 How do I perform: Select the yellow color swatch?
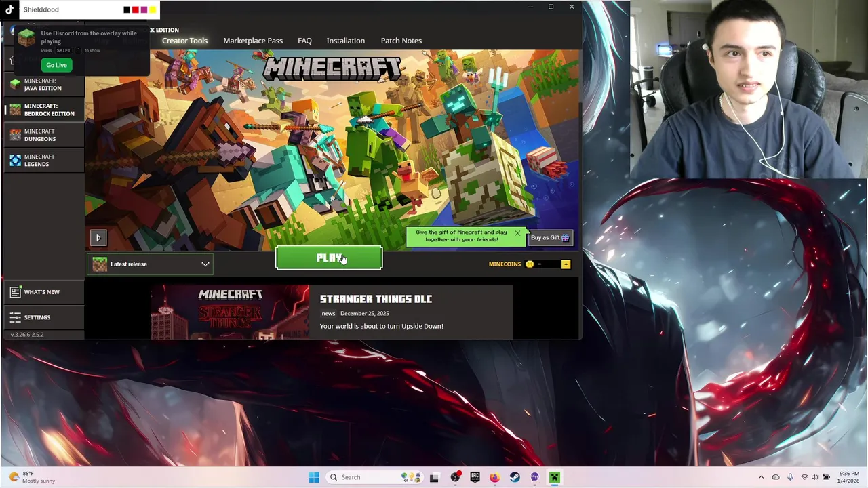[153, 9]
